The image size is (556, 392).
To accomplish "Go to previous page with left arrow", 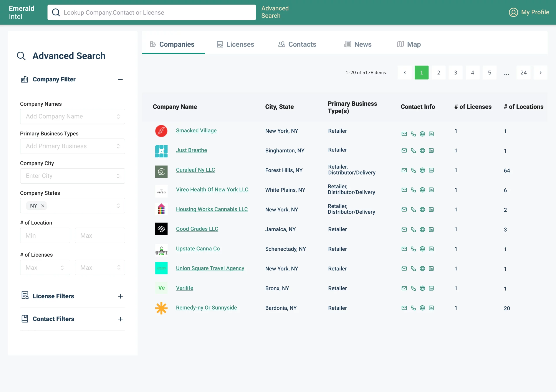I will [404, 72].
